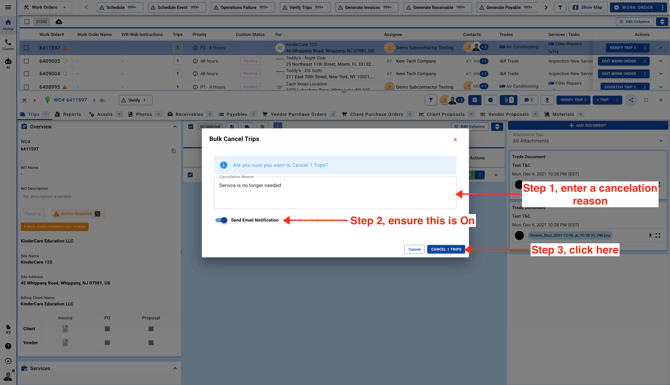670x385 pixels.
Task: Click the Cancel button in the dialog
Action: tap(414, 249)
